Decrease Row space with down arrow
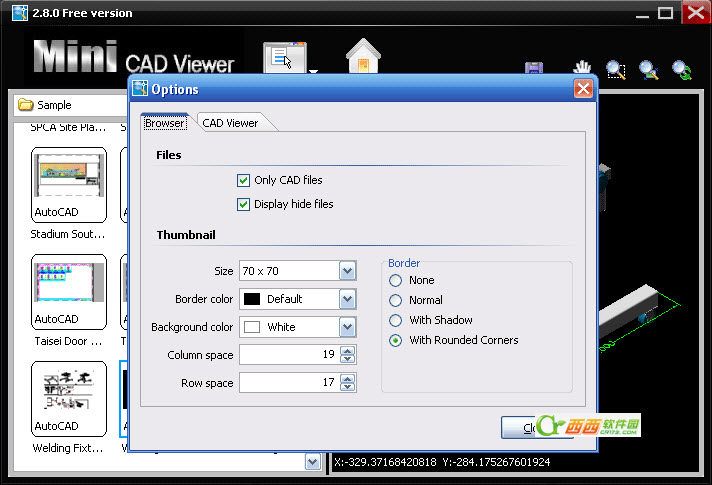 (x=348, y=387)
